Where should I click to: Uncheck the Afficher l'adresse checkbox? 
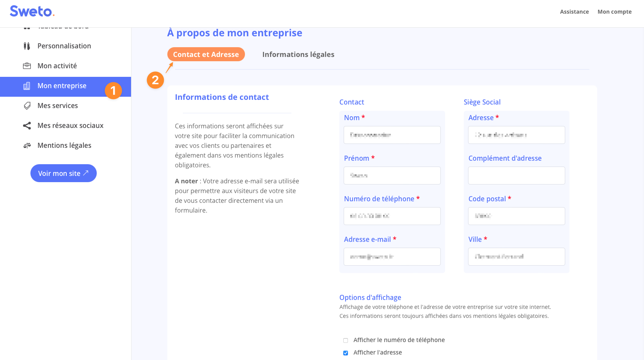pyautogui.click(x=346, y=353)
